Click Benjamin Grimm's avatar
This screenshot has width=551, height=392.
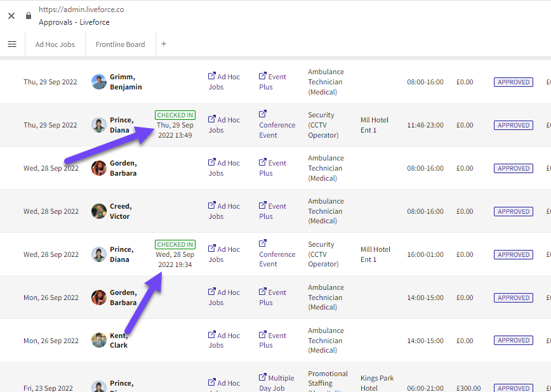pos(99,82)
